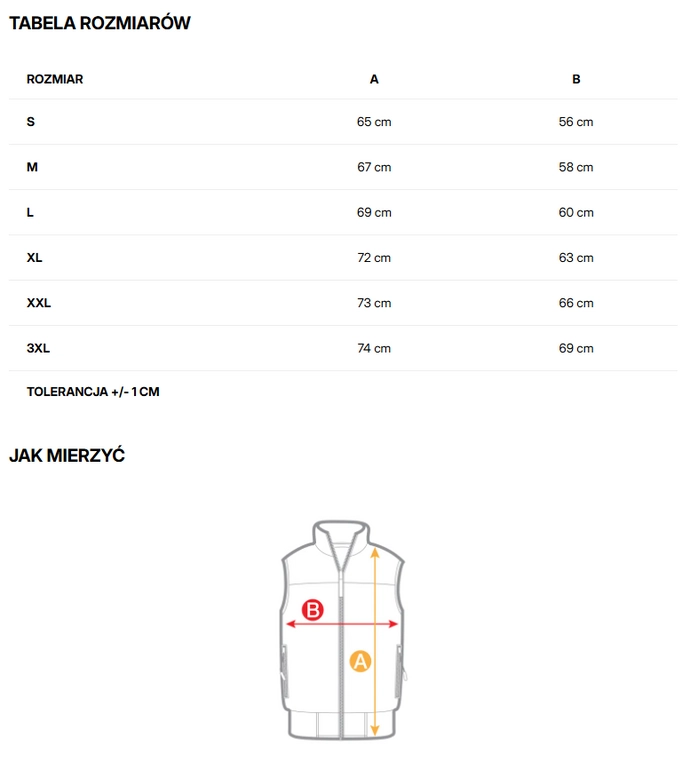Select the M size row label
Viewport: 690px width, 769px height.
click(32, 167)
